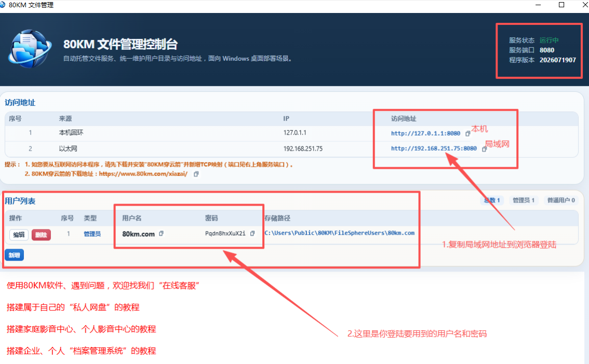Click the IP cell 192.168.251.75
589x364 pixels.
point(303,149)
